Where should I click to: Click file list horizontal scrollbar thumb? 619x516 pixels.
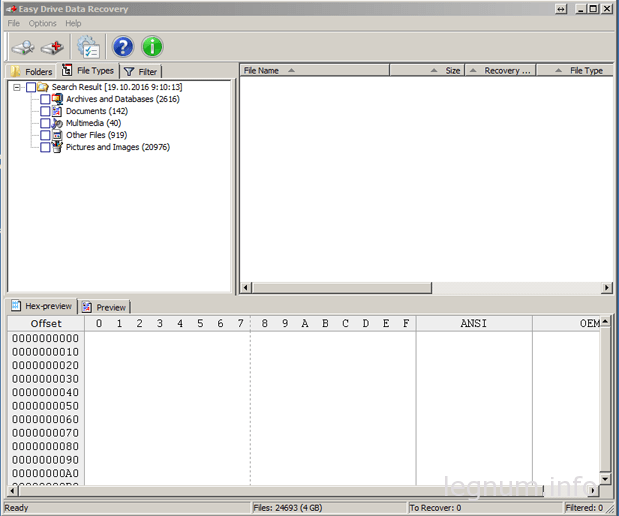click(x=342, y=288)
